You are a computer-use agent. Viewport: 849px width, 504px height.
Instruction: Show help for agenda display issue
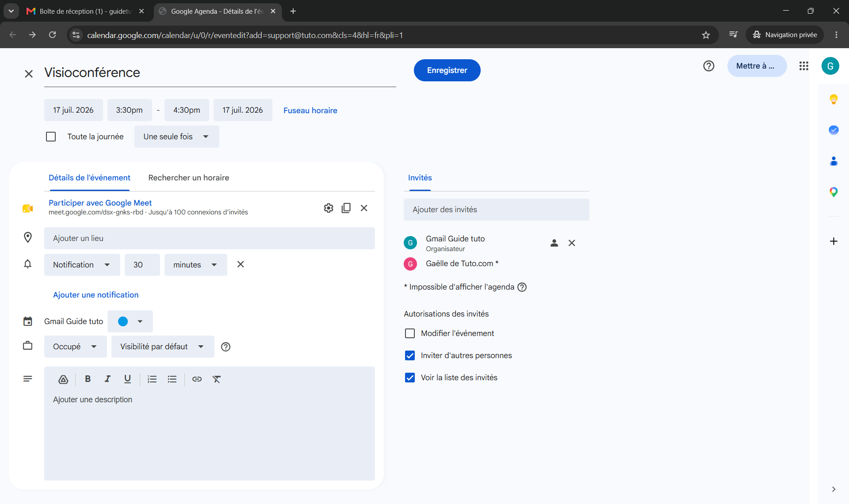[522, 287]
